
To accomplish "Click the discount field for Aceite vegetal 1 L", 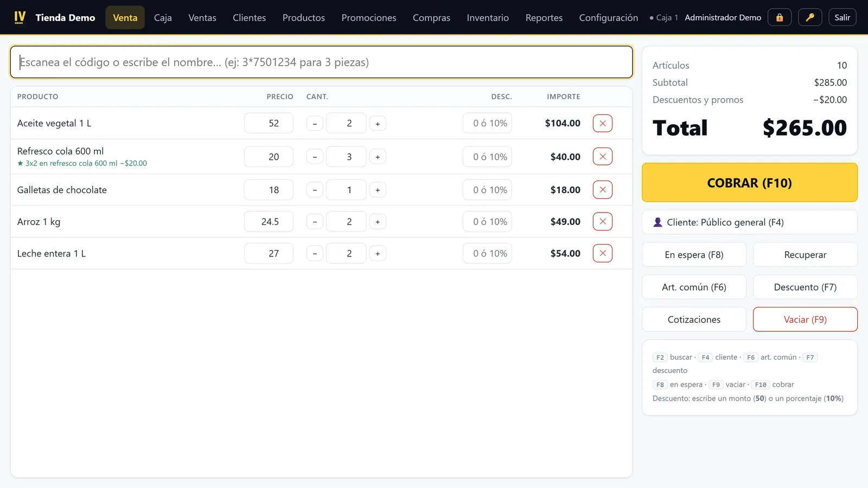I will coord(487,123).
